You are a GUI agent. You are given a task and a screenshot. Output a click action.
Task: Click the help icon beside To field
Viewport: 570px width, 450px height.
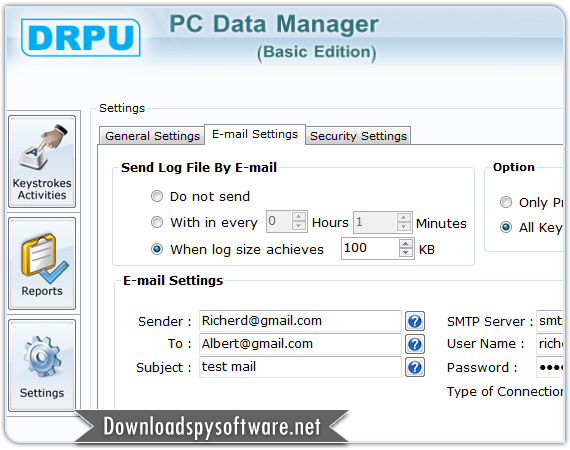click(x=415, y=344)
